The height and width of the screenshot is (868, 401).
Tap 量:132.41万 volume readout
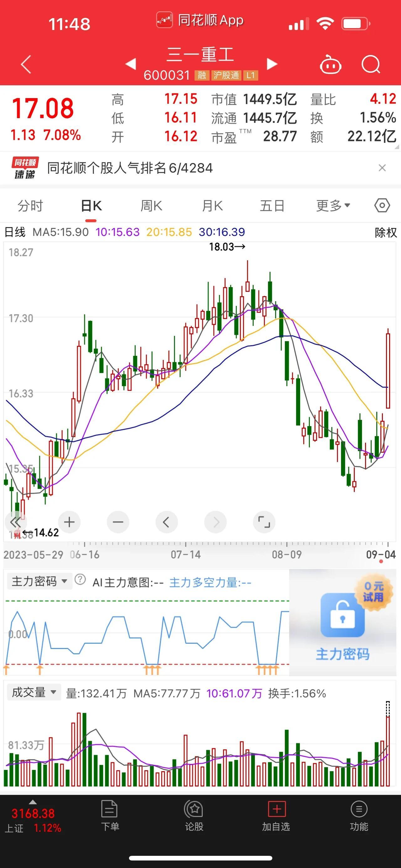[x=96, y=693]
